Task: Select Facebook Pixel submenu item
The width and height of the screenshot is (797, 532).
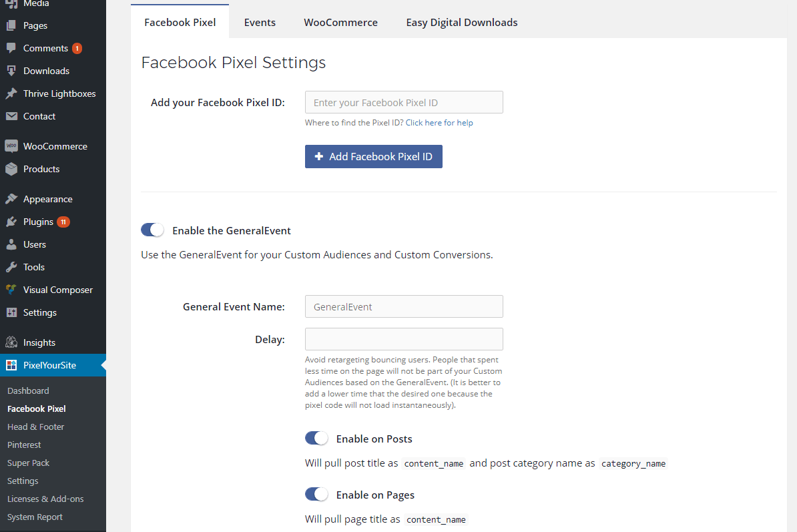Action: click(x=37, y=409)
